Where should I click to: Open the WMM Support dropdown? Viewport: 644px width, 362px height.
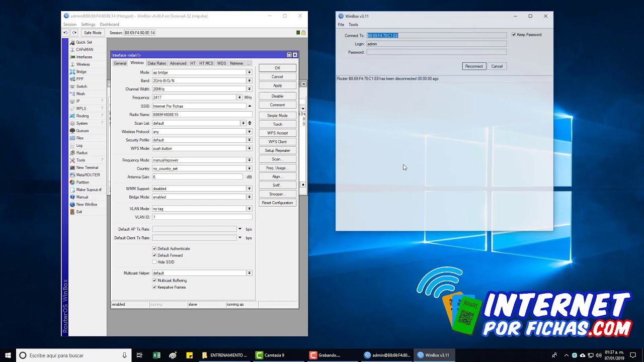click(249, 189)
